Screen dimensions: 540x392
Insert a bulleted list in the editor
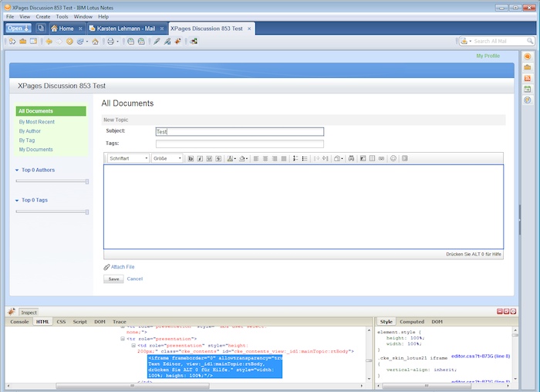[305, 158]
